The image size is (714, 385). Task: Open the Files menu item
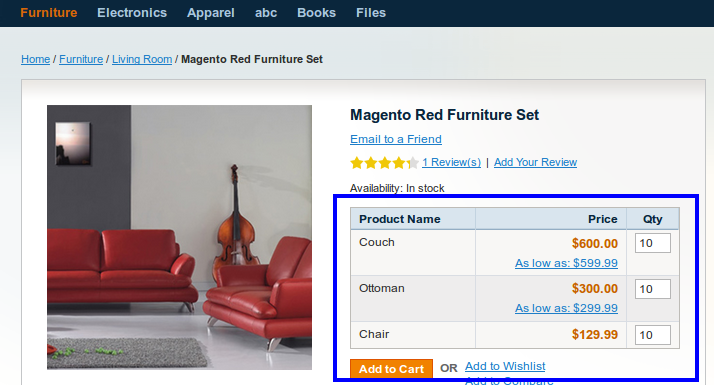371,13
